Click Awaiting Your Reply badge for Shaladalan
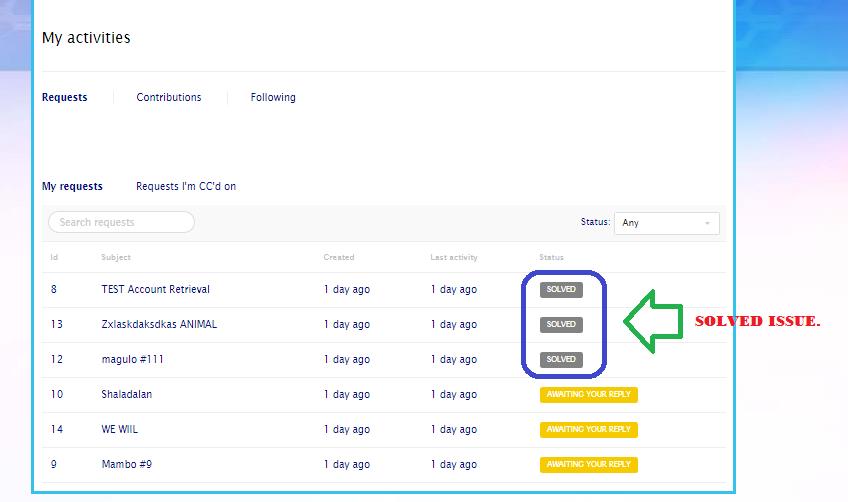 click(x=588, y=394)
